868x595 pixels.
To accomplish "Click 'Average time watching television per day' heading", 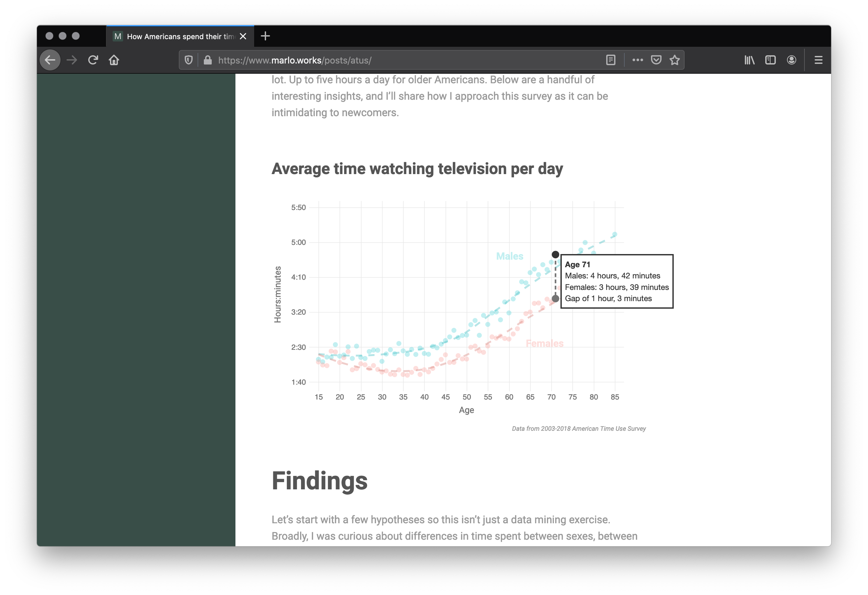I will [417, 169].
